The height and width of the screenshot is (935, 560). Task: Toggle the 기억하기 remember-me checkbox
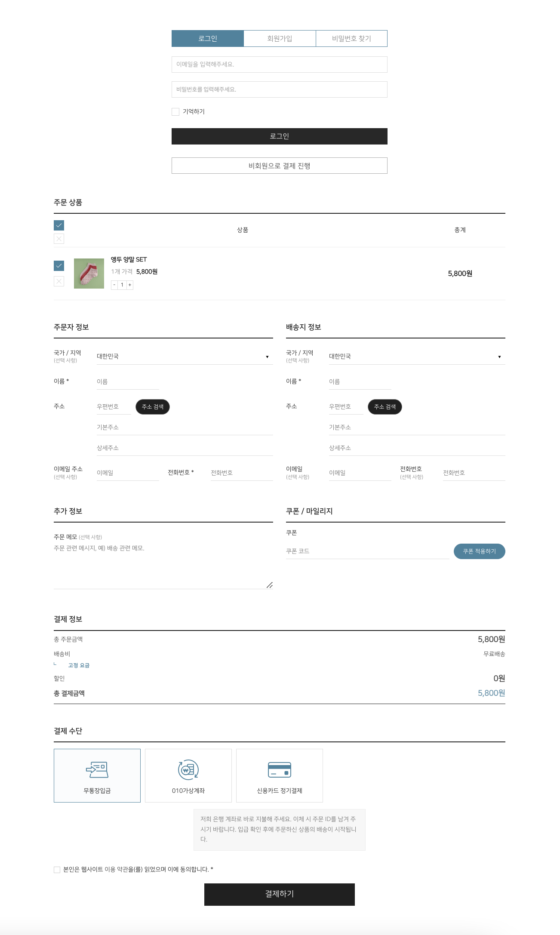175,112
